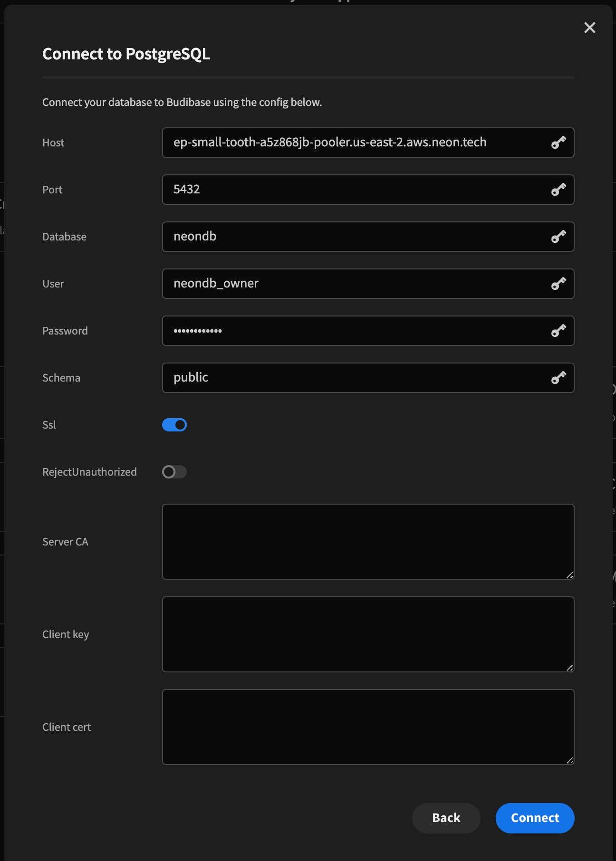Grab the Client key textarea resize handle
616x861 pixels.
[570, 668]
